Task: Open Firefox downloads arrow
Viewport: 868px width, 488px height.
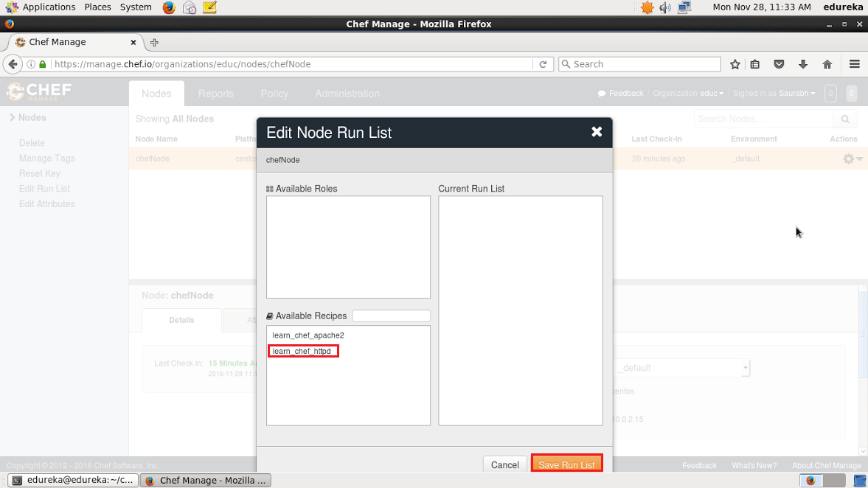Action: [803, 64]
